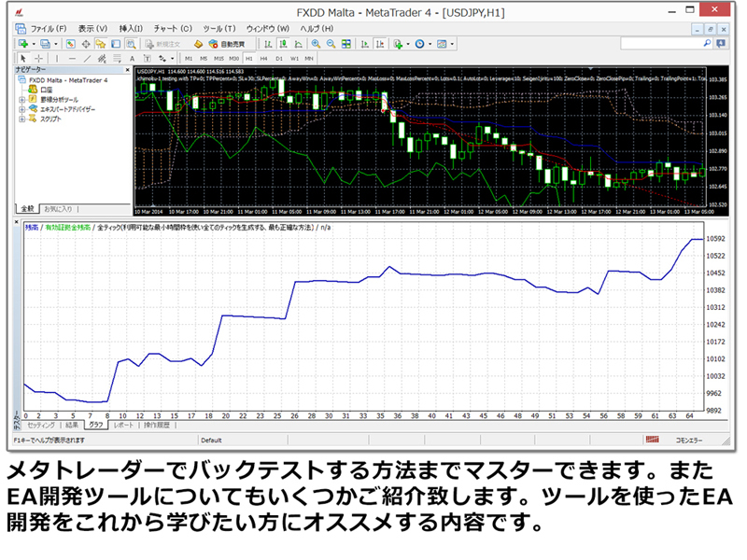Select the 口座 accounts tree item
This screenshot has height=560, width=747.
pyautogui.click(x=47, y=90)
